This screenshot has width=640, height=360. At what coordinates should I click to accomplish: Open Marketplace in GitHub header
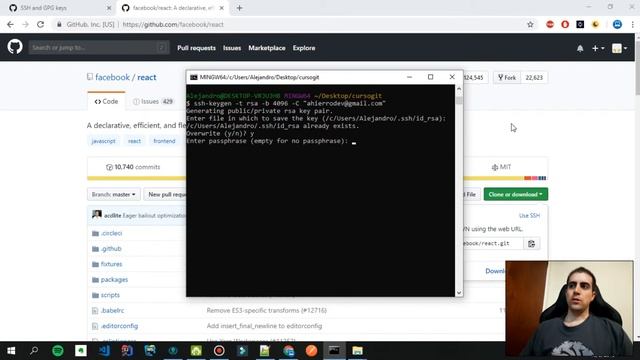click(267, 48)
